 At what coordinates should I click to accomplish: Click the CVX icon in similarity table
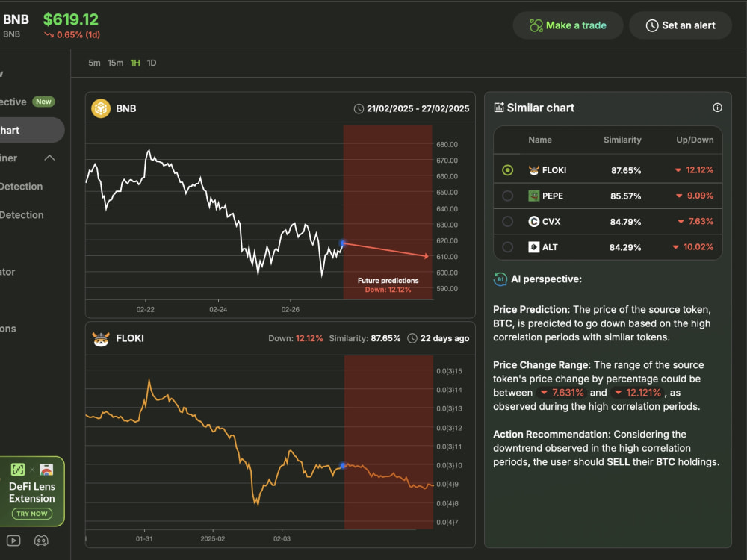[x=533, y=222]
